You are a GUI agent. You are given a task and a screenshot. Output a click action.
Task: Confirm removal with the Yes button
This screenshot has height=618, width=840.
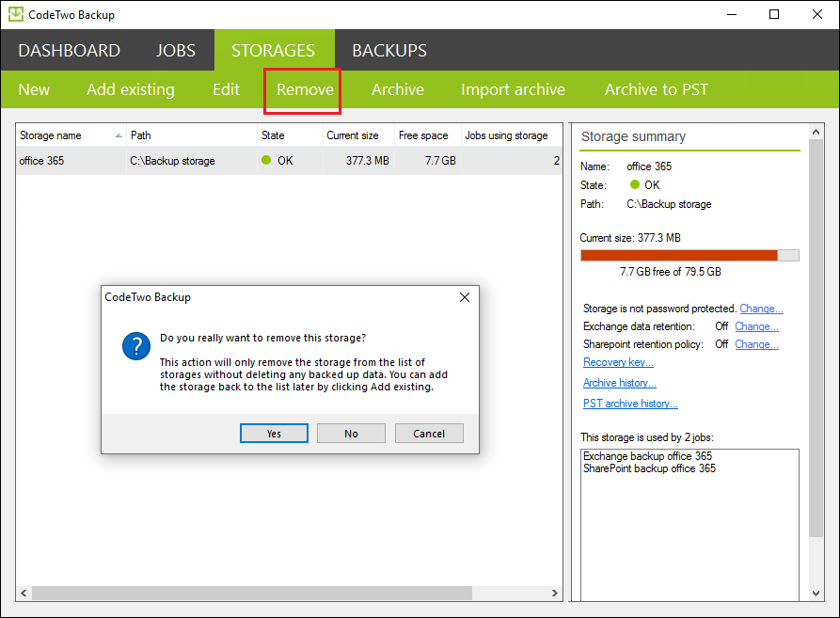[x=274, y=434]
